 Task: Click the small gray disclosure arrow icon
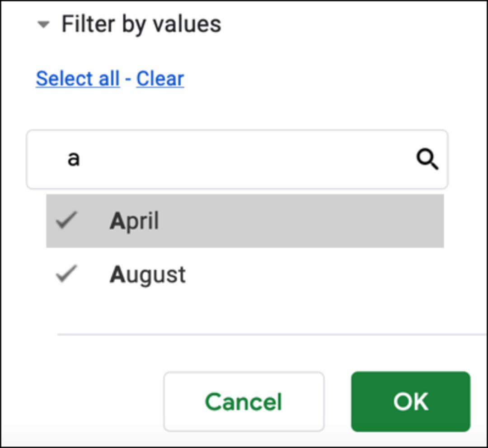click(x=43, y=24)
